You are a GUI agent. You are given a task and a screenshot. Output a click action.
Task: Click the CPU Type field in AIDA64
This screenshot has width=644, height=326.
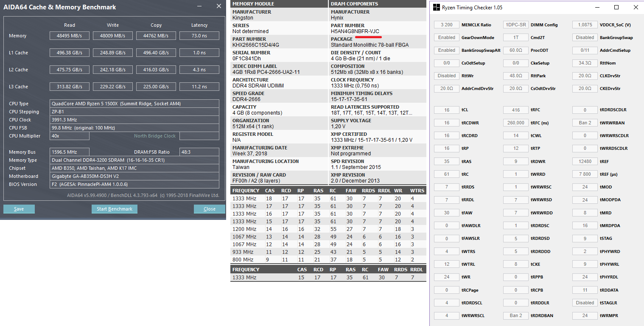(x=134, y=104)
